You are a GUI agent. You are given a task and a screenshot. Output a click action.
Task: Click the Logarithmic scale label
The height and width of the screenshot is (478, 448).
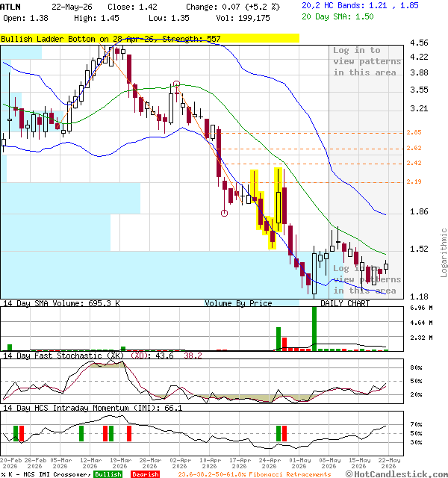click(x=444, y=252)
